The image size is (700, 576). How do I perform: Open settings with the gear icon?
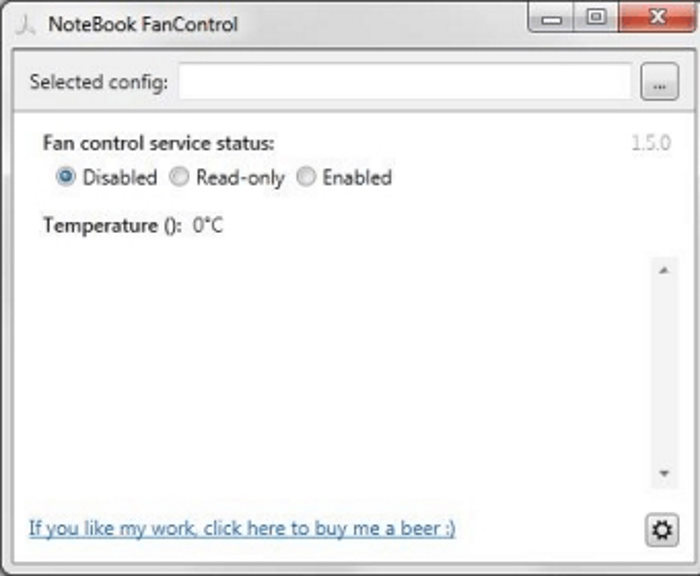click(662, 530)
